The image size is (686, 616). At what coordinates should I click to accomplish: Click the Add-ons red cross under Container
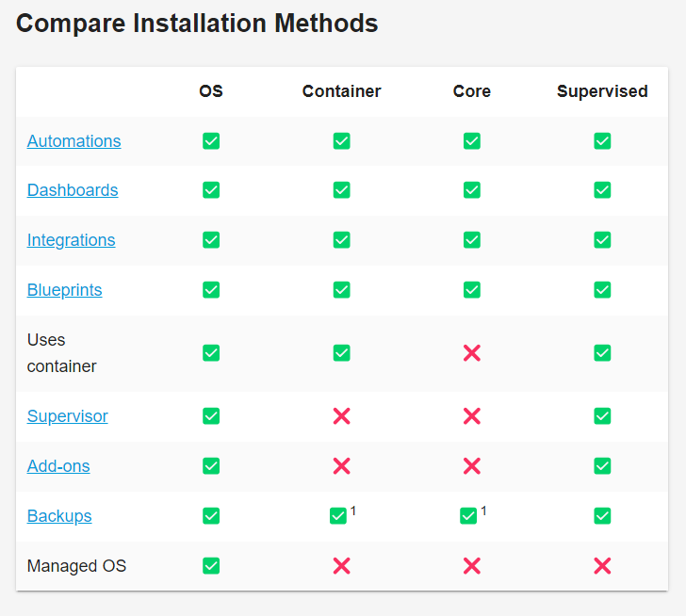point(342,466)
